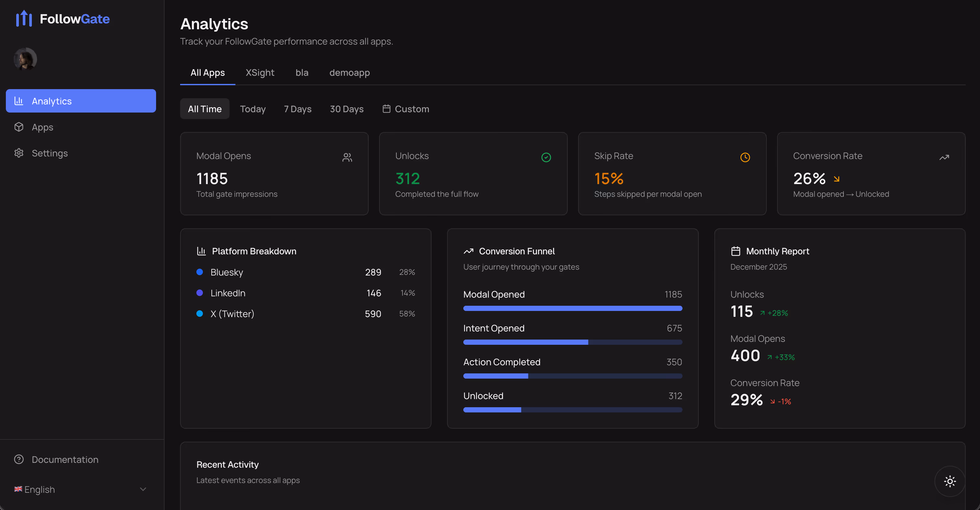
Task: Switch to the bla app tab
Action: (302, 73)
